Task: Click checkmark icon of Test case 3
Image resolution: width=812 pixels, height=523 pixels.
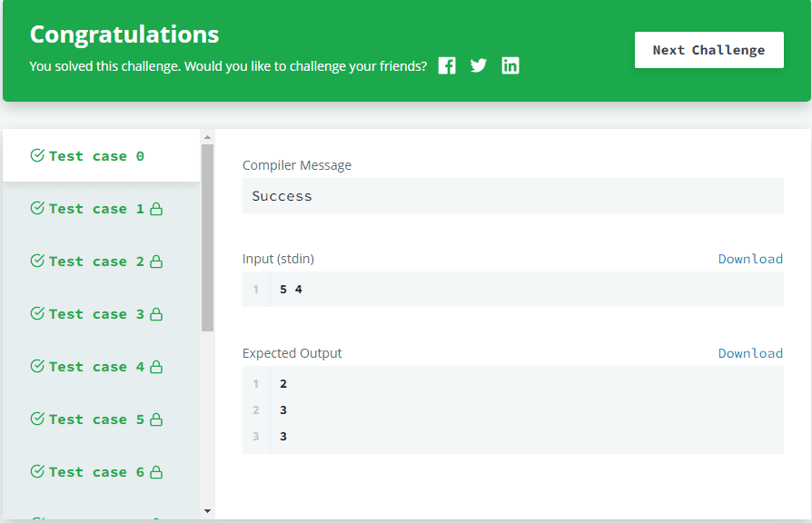Action: (x=37, y=313)
